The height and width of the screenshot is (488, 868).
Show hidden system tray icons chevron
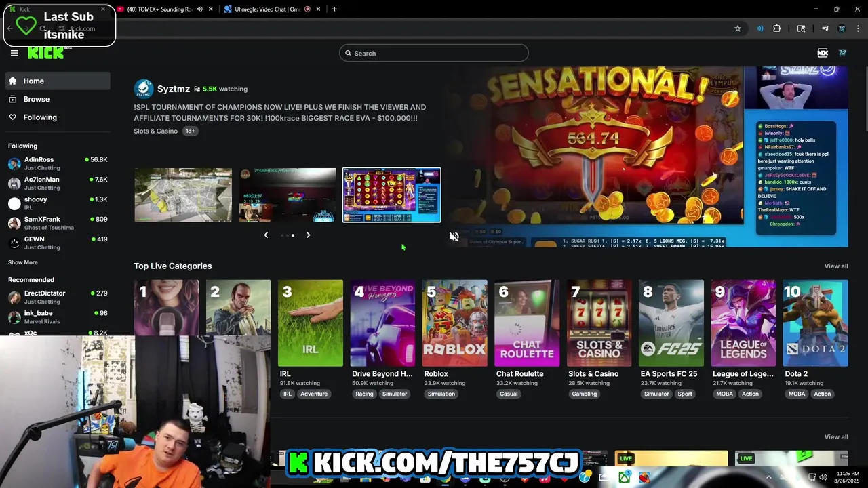[x=769, y=477]
